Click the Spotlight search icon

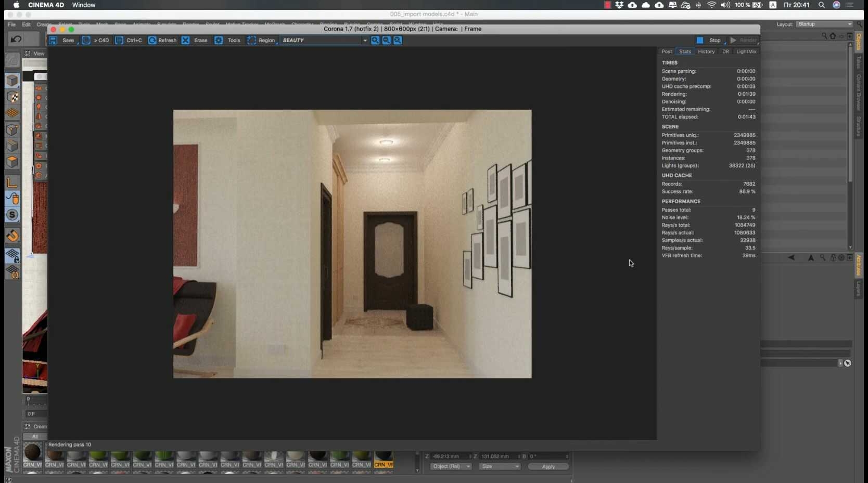point(822,5)
